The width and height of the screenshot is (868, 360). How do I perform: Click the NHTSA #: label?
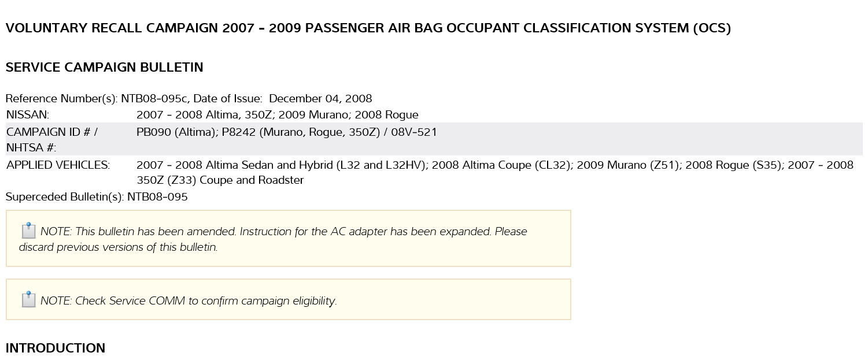point(31,148)
